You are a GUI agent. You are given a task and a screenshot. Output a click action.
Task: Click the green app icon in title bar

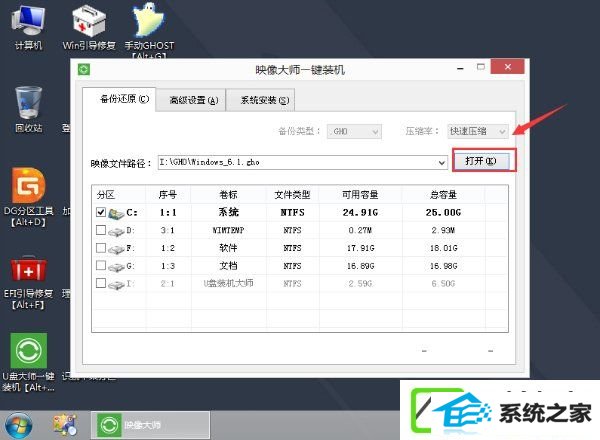84,70
